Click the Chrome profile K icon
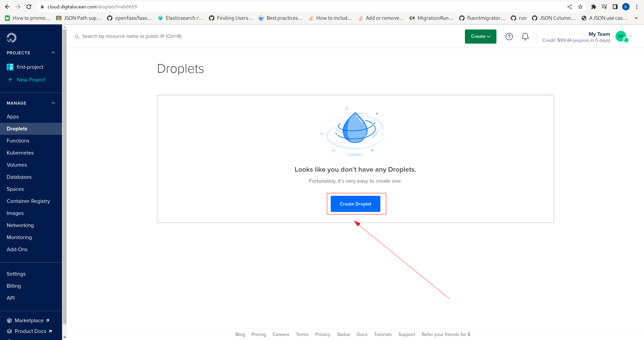Viewport: 644px width, 340px height. click(626, 7)
